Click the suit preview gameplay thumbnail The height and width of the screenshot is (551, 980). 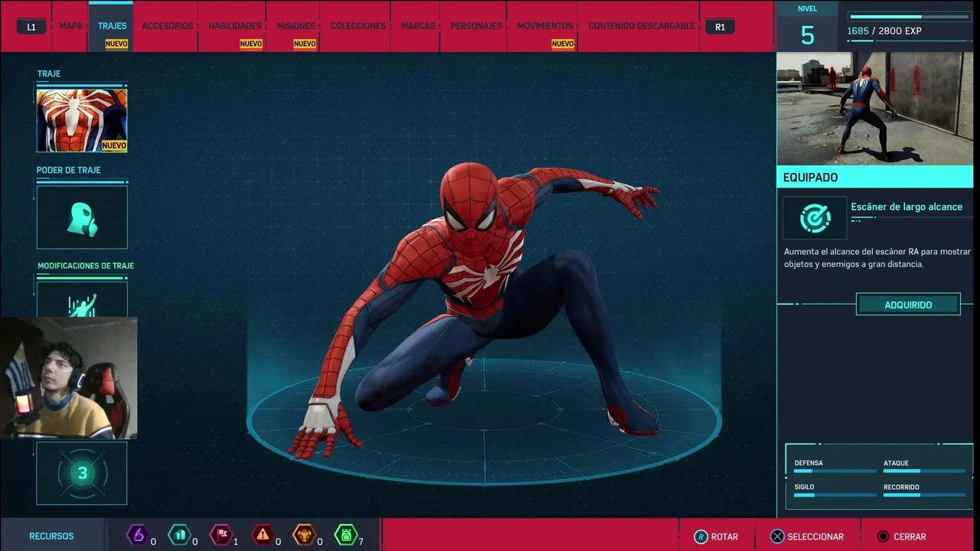[x=875, y=109]
